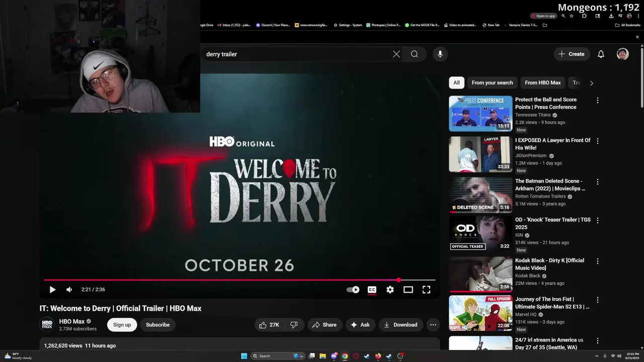644x362 pixels.
Task: Mute the video volume speaker icon
Action: point(69,290)
